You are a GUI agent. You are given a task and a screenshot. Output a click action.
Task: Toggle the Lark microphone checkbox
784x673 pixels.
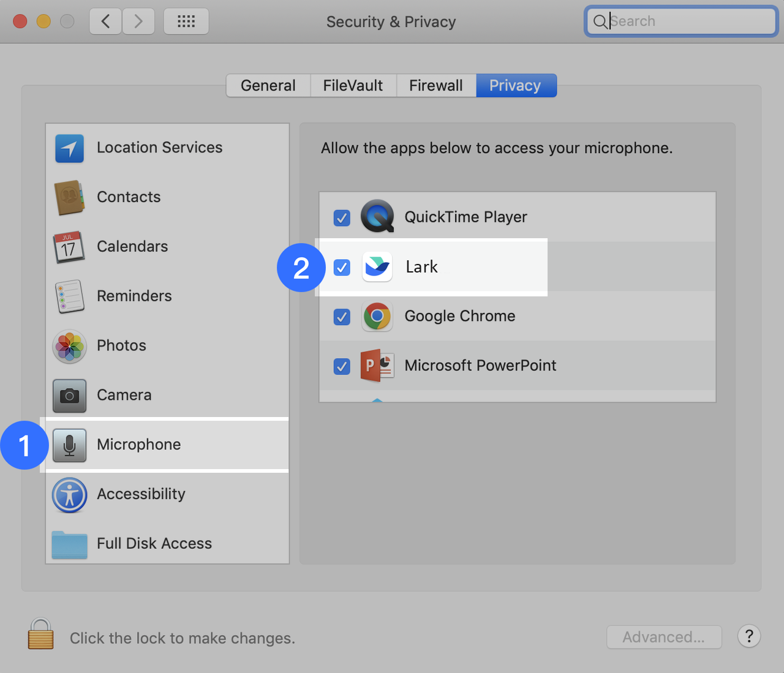pyautogui.click(x=342, y=268)
